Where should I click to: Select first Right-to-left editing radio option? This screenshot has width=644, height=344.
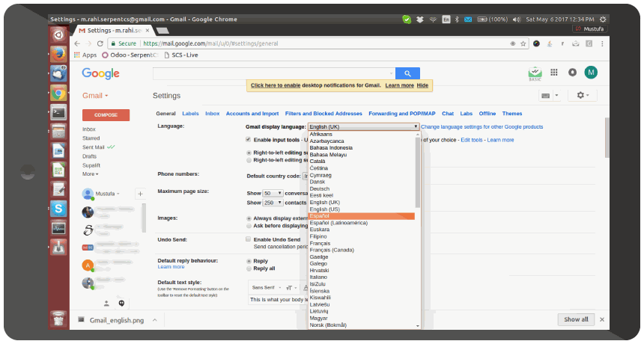tap(249, 153)
